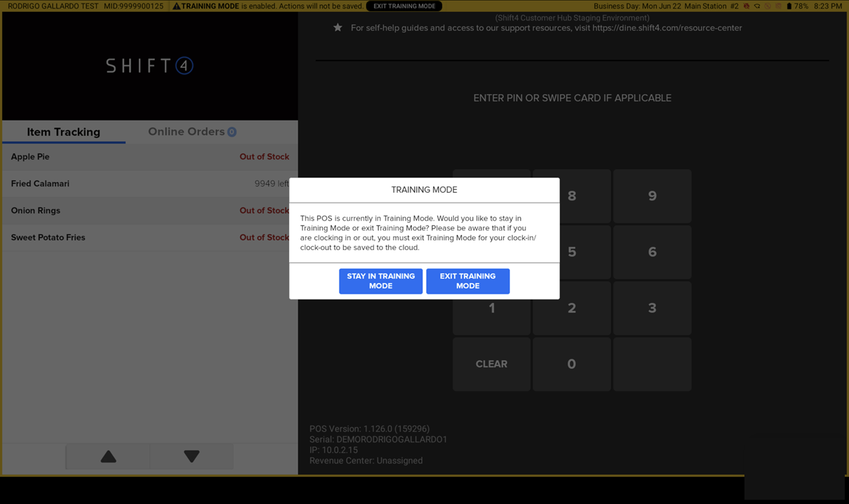Click '9949 left' for Fried Calamari
This screenshot has width=849, height=504.
coord(272,184)
